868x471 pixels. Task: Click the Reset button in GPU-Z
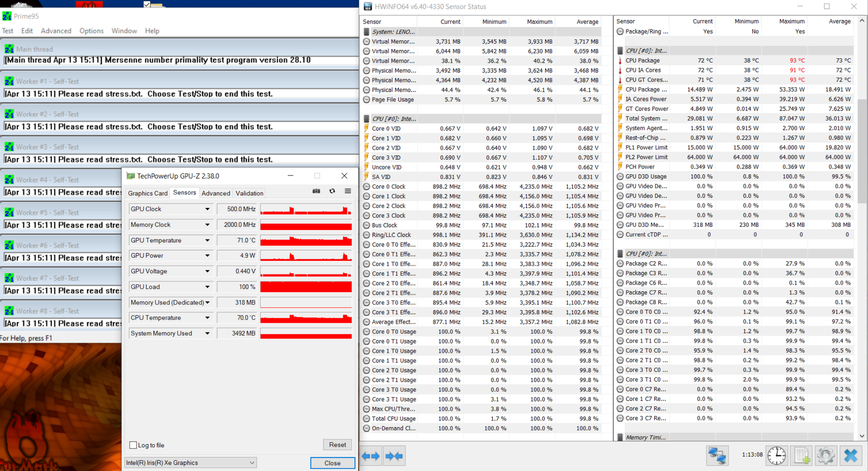click(338, 445)
